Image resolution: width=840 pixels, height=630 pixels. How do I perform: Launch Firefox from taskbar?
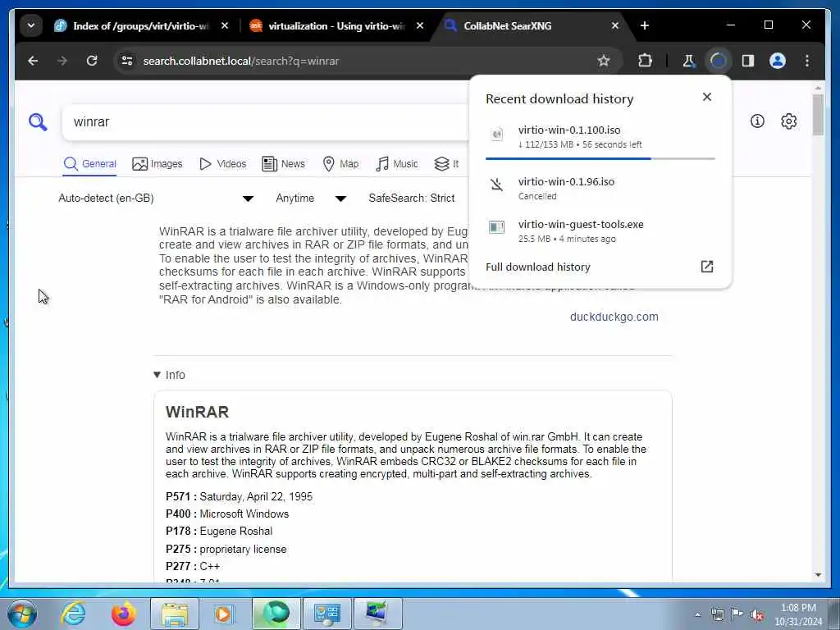(124, 614)
